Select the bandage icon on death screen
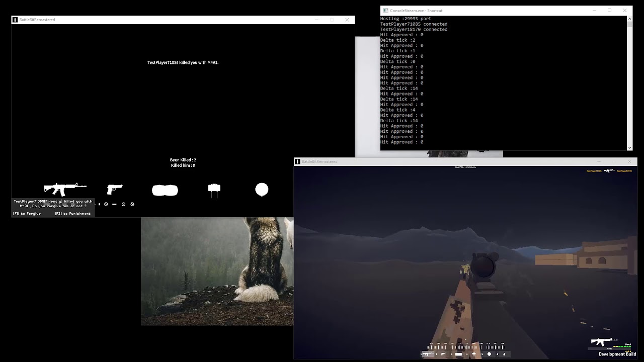 [165, 190]
